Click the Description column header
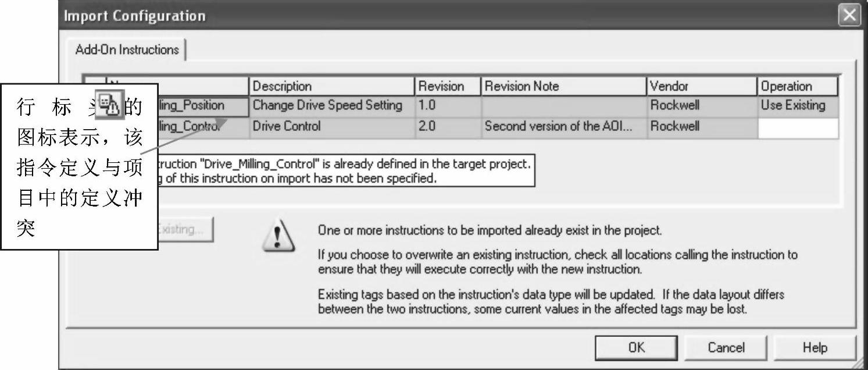This screenshot has width=868, height=370. [x=331, y=87]
